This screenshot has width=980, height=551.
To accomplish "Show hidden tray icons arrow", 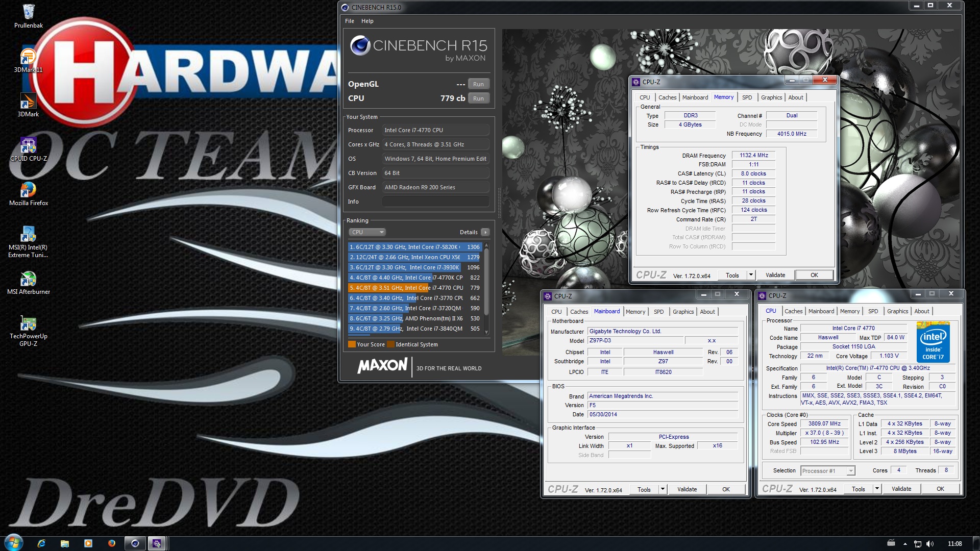I will click(905, 544).
